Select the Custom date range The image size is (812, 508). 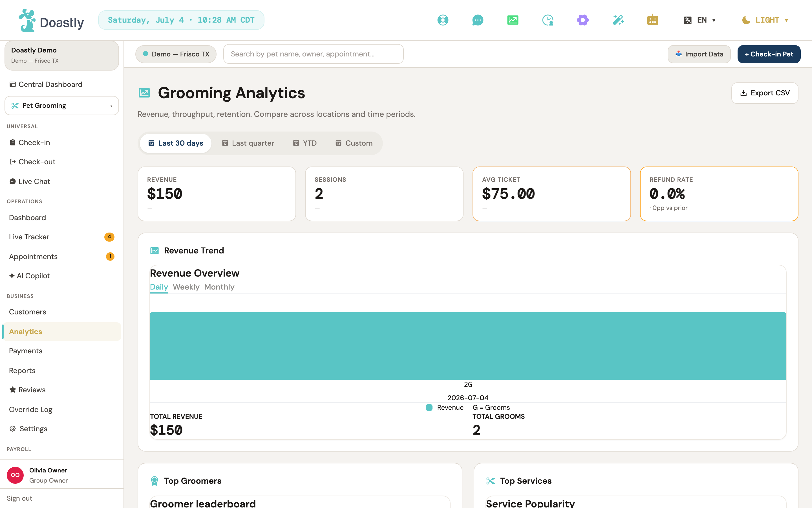tap(354, 143)
